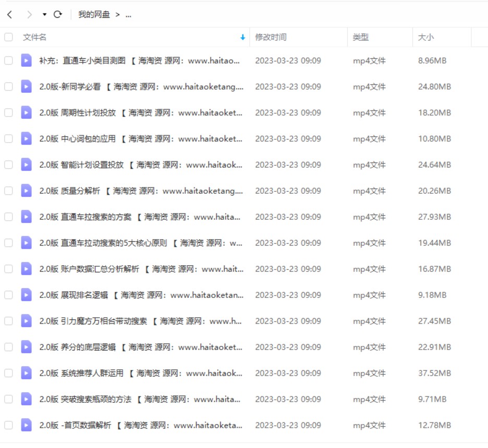Go forward with the right arrow

[29, 15]
